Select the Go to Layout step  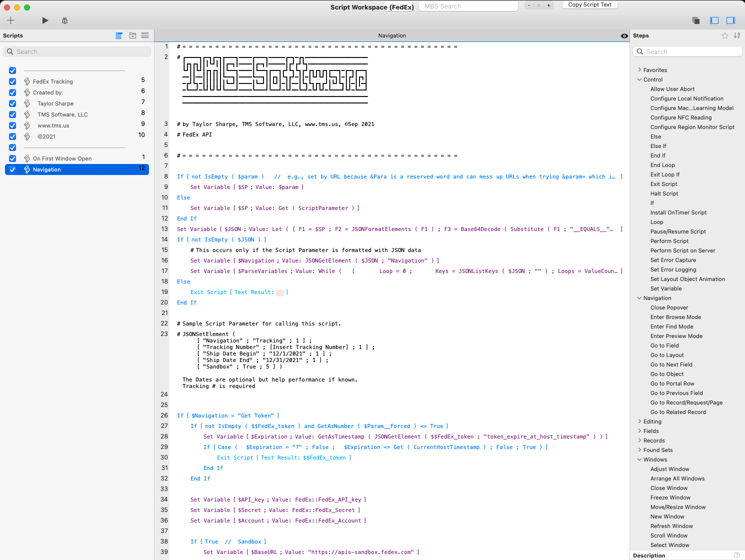(667, 355)
